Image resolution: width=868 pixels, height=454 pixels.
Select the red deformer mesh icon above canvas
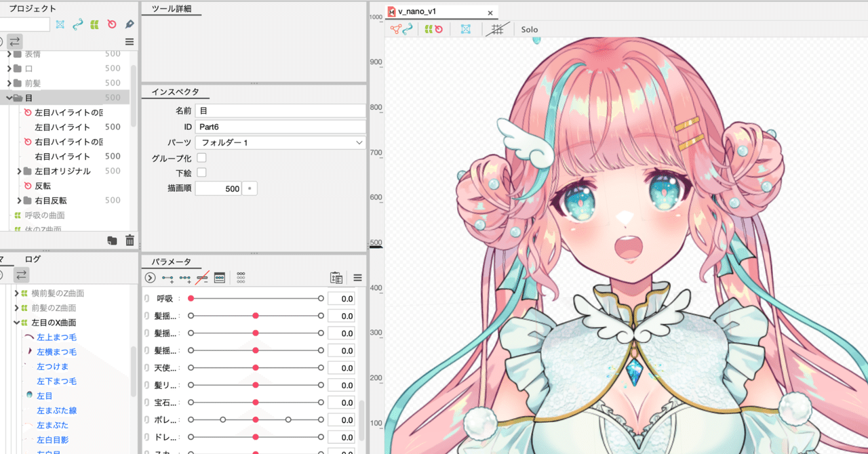pos(395,28)
